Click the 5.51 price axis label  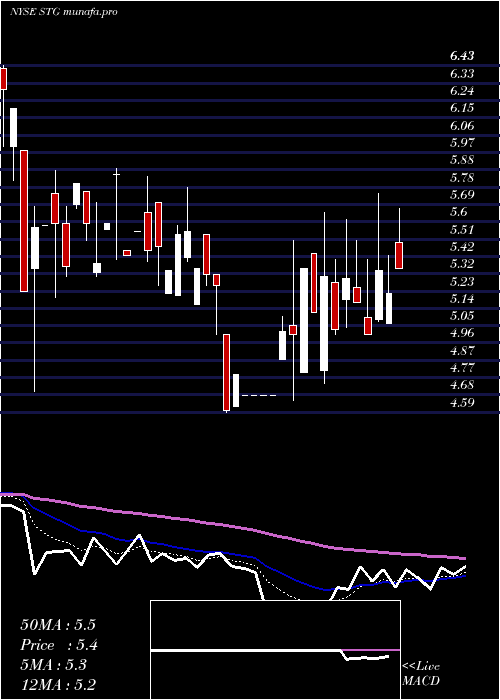[462, 229]
